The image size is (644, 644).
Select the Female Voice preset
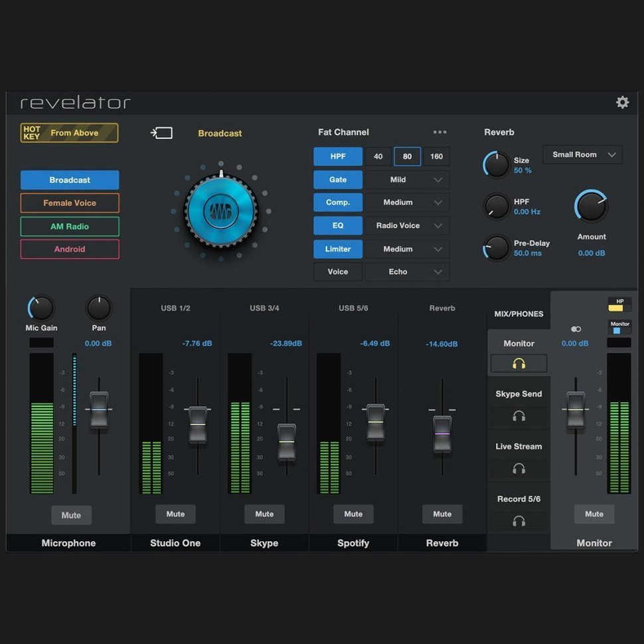point(69,203)
